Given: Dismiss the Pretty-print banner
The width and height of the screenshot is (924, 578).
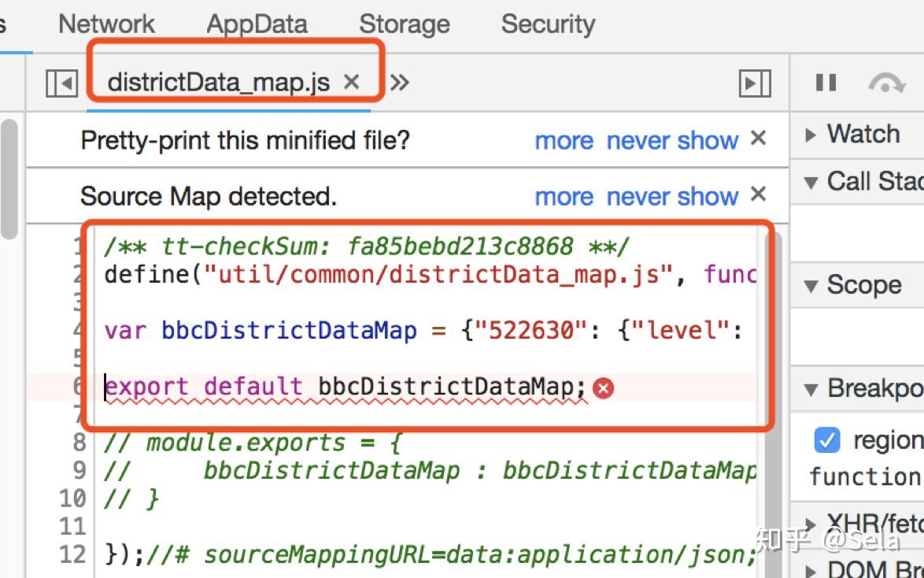Looking at the screenshot, I should [x=758, y=139].
